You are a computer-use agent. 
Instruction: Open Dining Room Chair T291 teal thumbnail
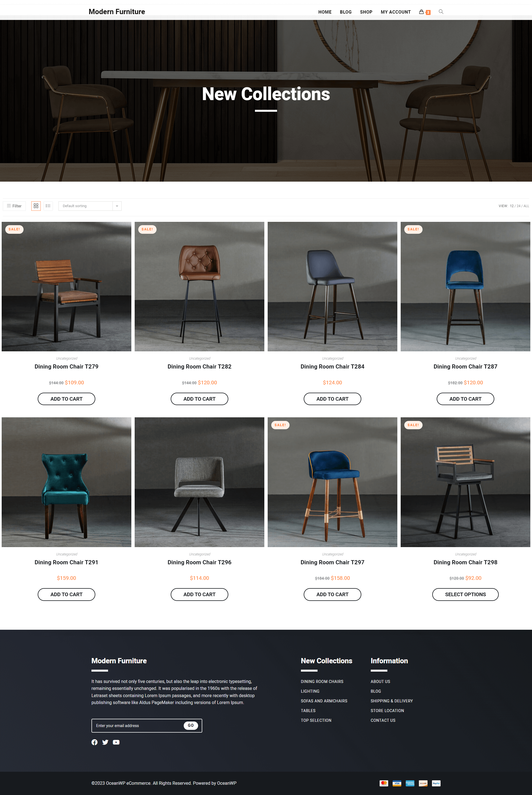click(x=66, y=482)
